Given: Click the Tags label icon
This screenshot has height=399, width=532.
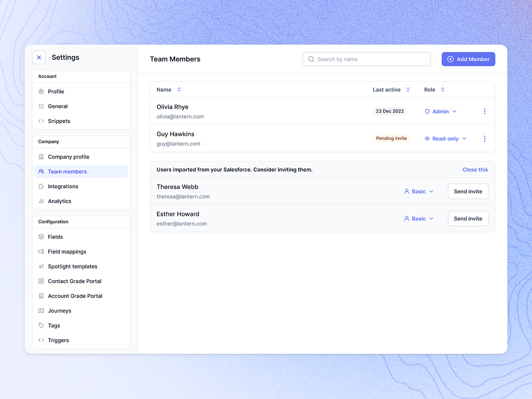Looking at the screenshot, I should click(x=41, y=325).
